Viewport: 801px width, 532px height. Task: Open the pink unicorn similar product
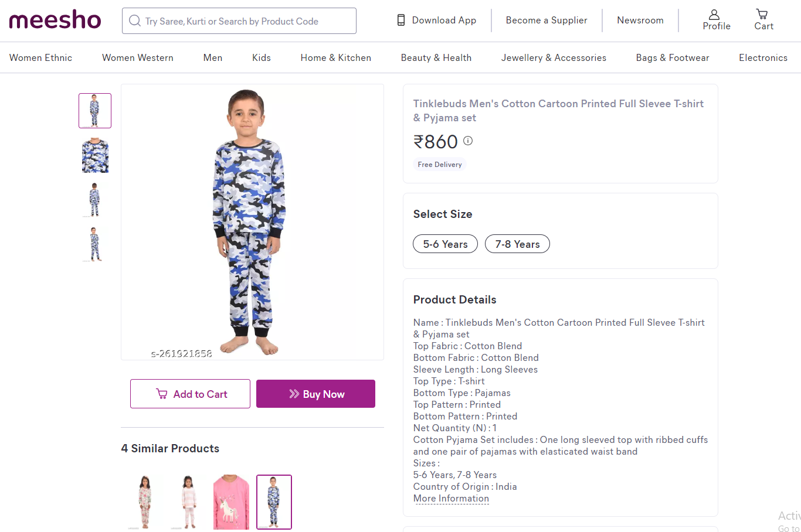tap(231, 502)
